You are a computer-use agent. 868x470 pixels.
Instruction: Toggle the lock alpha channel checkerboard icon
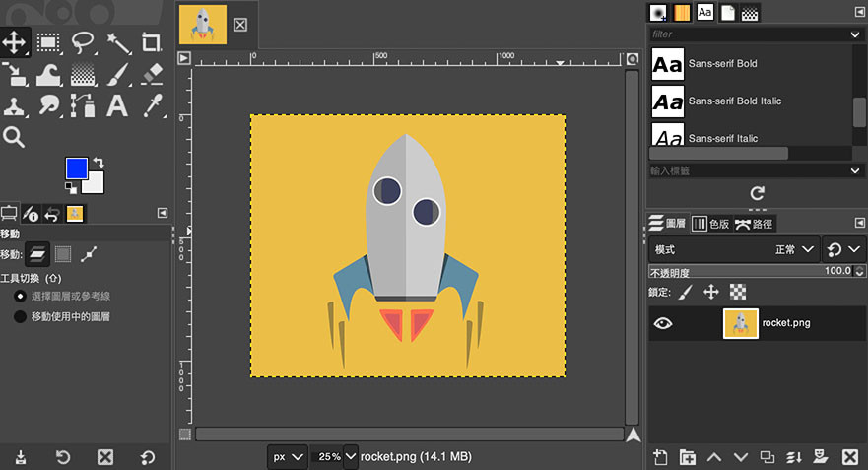(738, 292)
